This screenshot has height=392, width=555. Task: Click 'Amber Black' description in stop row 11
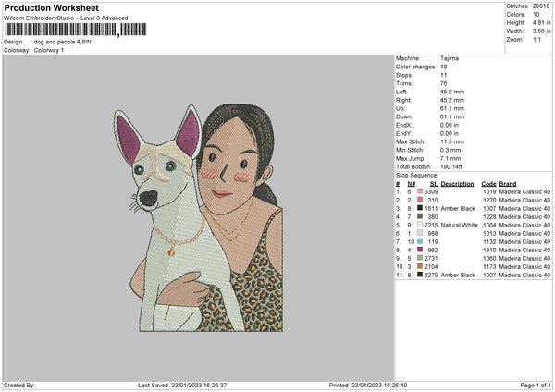[x=458, y=275]
